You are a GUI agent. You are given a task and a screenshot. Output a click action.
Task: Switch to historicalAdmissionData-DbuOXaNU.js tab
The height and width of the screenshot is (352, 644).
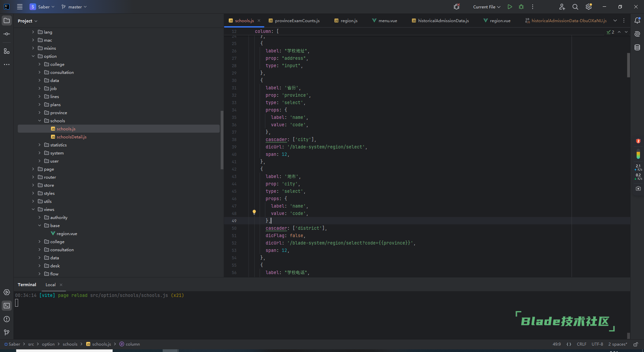click(x=566, y=20)
